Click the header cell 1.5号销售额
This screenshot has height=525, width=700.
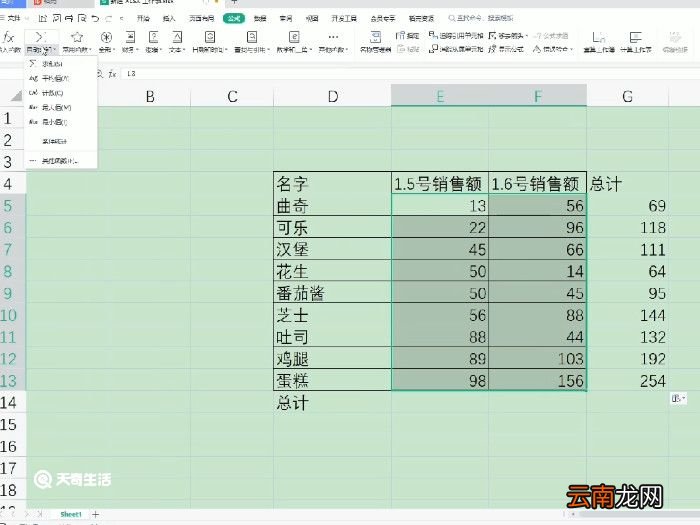[440, 183]
